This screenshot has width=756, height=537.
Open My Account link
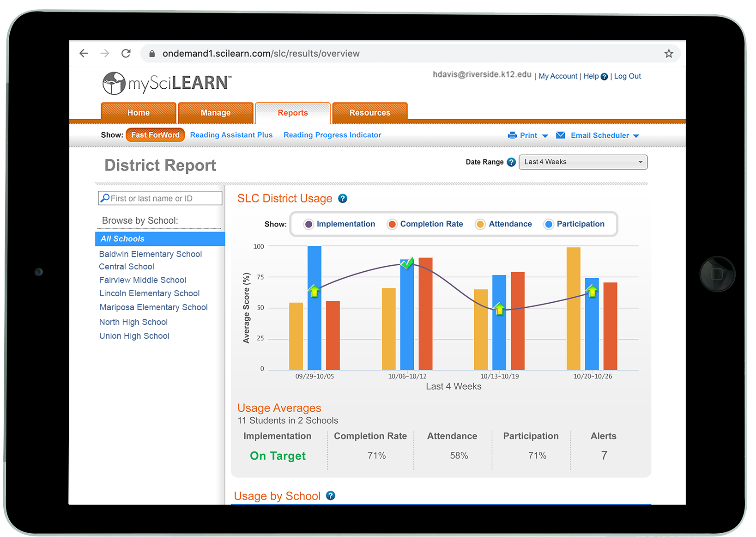(x=558, y=76)
